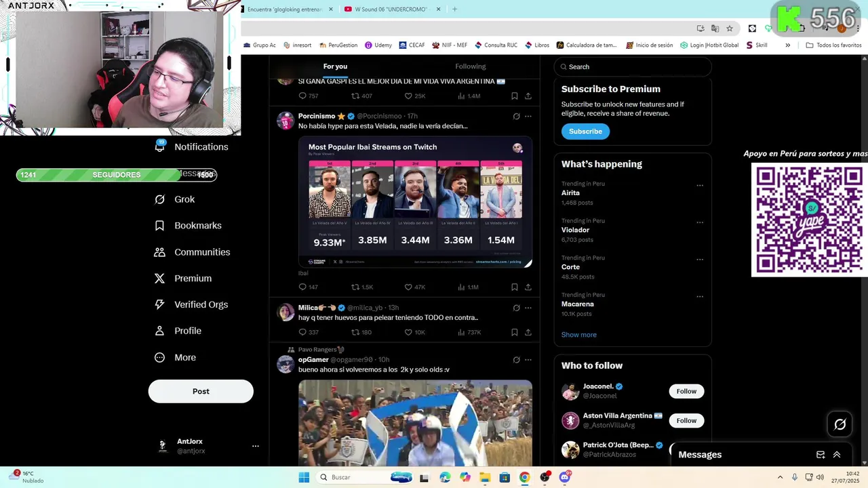
Task: Share the post with 1.4M views
Action: click(x=528, y=96)
